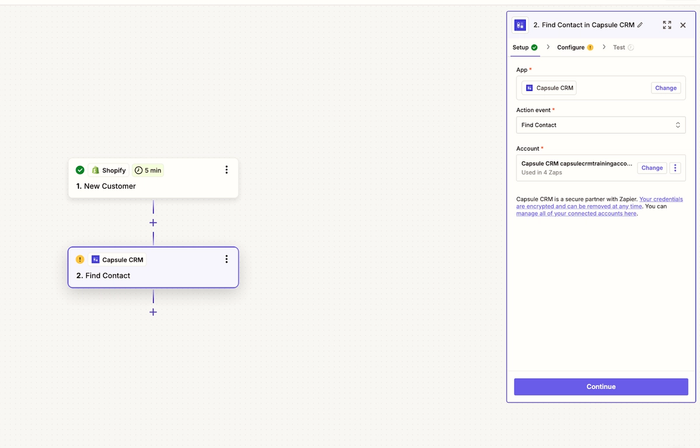700x448 pixels.
Task: Click the Continue button
Action: [601, 386]
